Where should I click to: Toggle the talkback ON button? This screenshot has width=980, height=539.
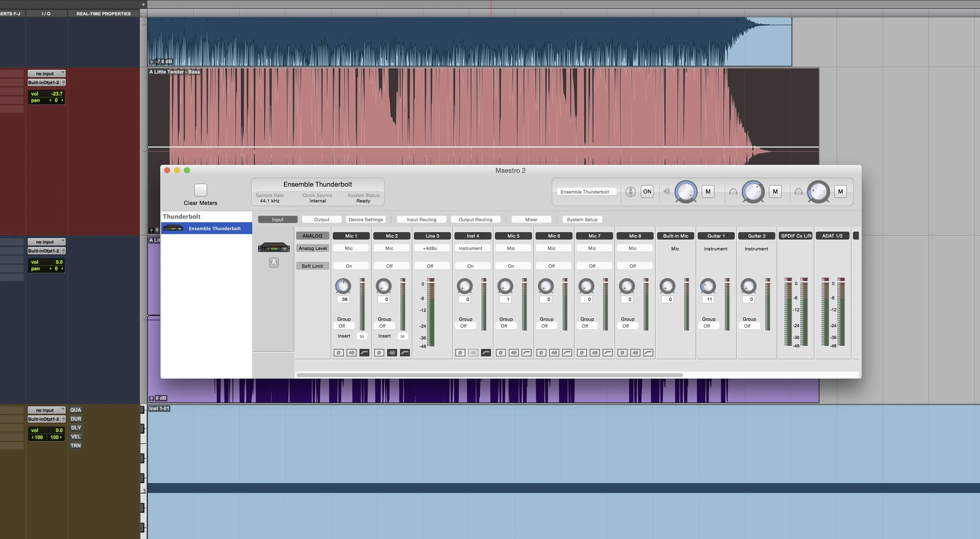click(x=647, y=192)
